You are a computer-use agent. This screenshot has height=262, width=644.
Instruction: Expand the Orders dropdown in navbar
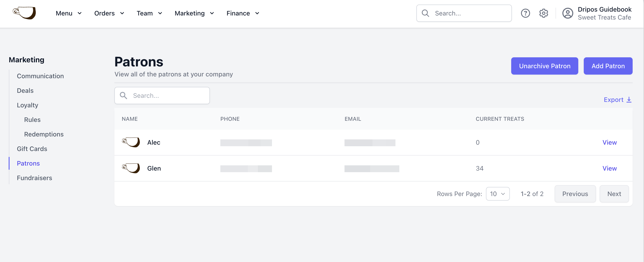tap(109, 13)
